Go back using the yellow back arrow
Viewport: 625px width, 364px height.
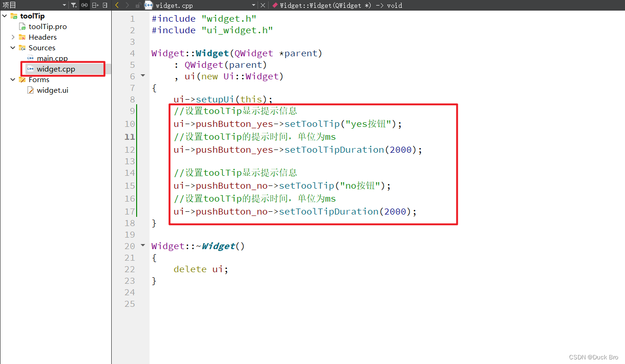(117, 6)
